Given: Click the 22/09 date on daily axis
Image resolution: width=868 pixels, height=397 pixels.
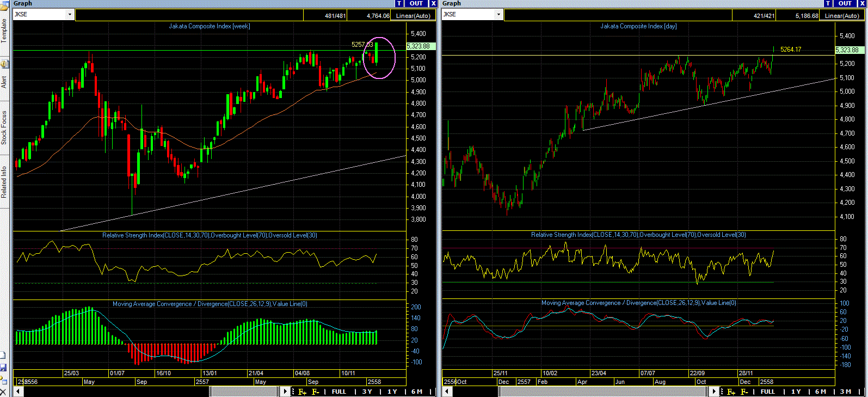Looking at the screenshot, I should click(697, 374).
